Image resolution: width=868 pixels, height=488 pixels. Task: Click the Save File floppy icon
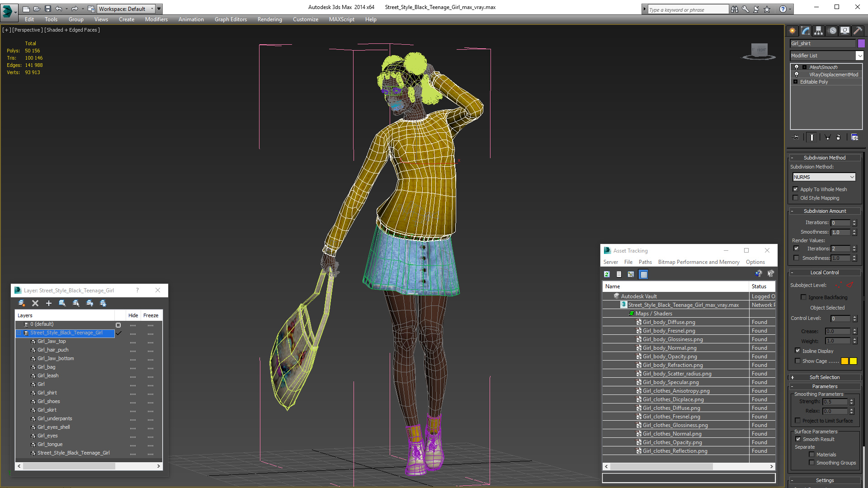click(47, 9)
